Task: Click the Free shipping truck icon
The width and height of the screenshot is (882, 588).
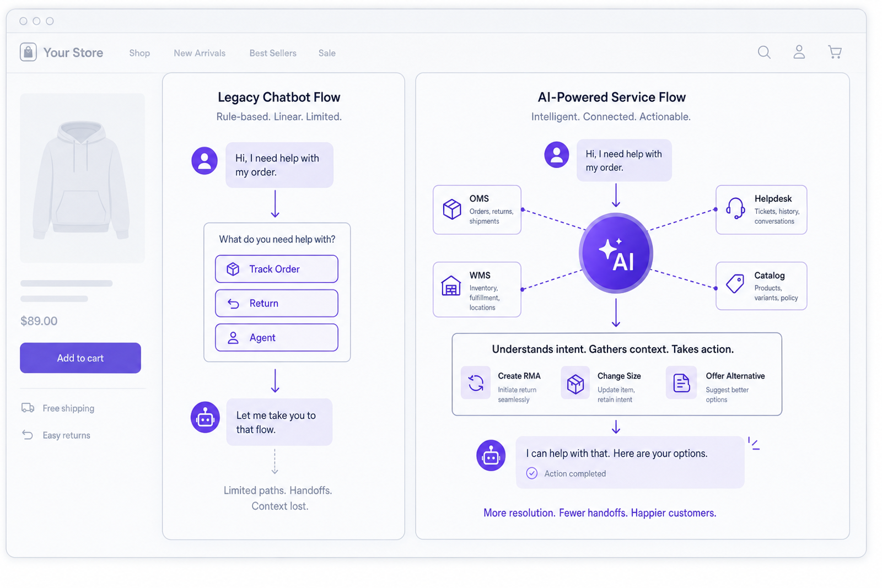Action: pyautogui.click(x=28, y=408)
